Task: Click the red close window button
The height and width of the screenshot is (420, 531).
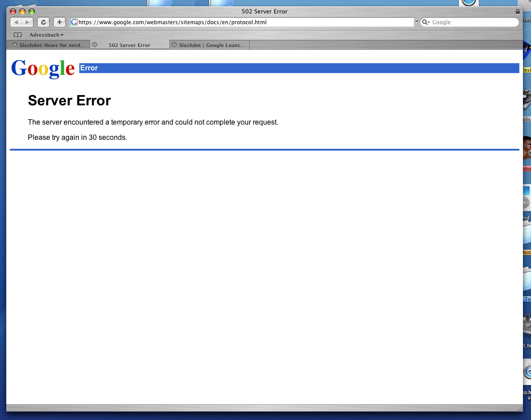Action: point(13,12)
